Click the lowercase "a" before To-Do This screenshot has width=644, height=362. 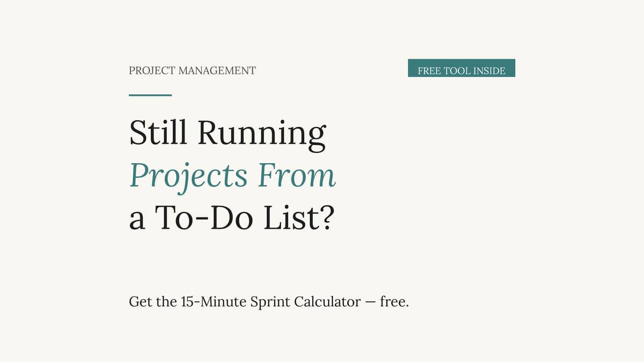point(137,221)
